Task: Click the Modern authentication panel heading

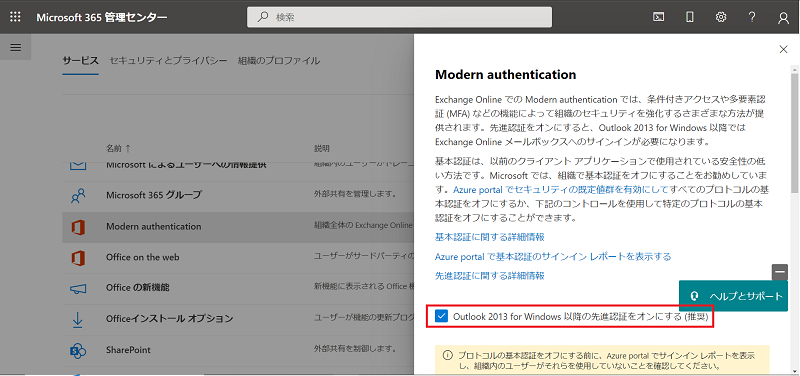Action: pos(505,75)
